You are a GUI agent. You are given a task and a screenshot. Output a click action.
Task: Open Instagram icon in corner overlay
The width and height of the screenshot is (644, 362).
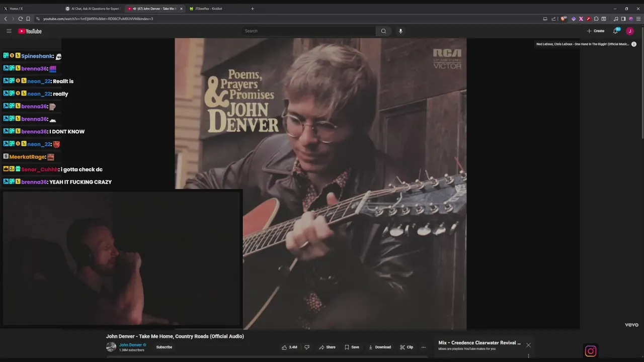click(x=591, y=351)
